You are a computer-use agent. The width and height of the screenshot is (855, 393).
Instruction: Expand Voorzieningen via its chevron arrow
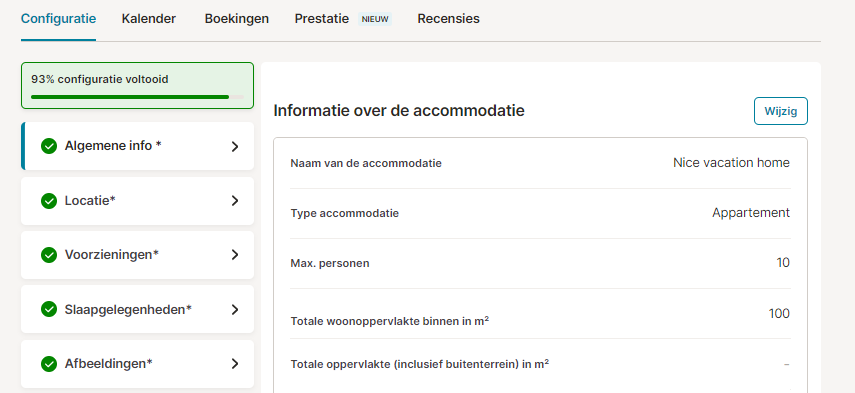[x=235, y=255]
